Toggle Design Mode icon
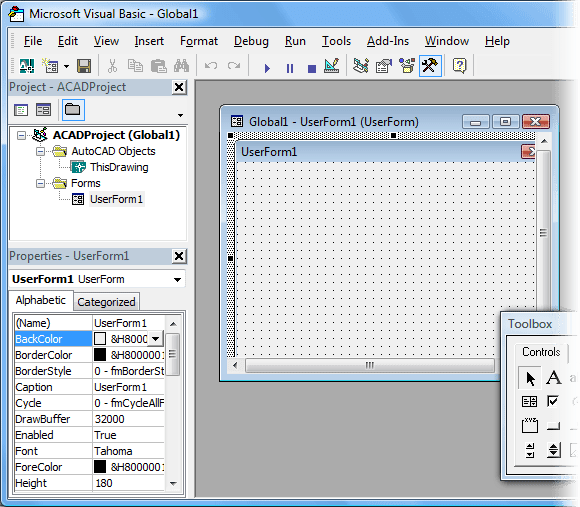This screenshot has height=507, width=580. point(331,66)
